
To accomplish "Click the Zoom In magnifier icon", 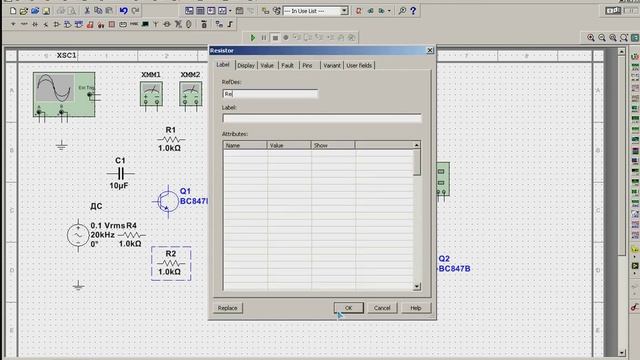I will tap(591, 38).
